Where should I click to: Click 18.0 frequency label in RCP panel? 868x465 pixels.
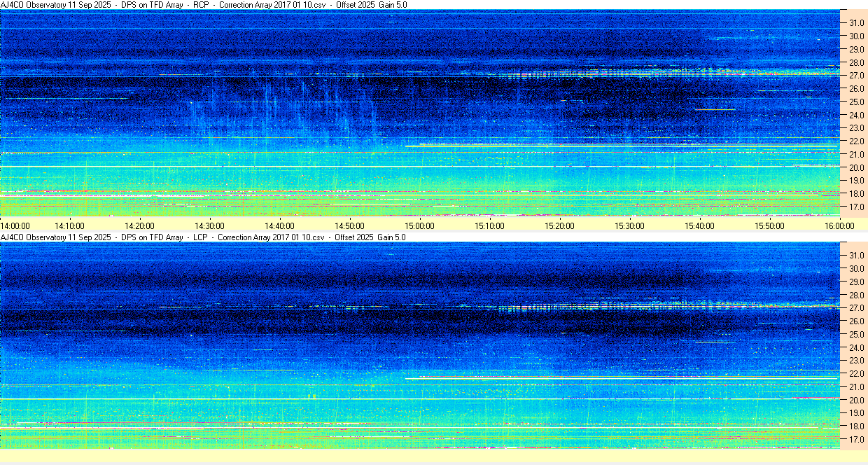click(x=857, y=194)
